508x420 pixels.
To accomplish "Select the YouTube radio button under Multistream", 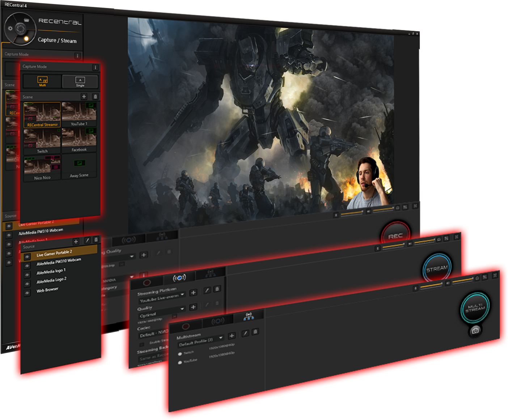I will coord(180,362).
